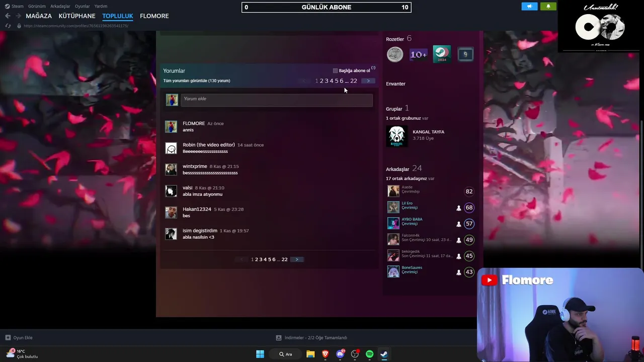The width and height of the screenshot is (644, 362).
Task: Click Lil Ero's friend avatar
Action: 393,207
